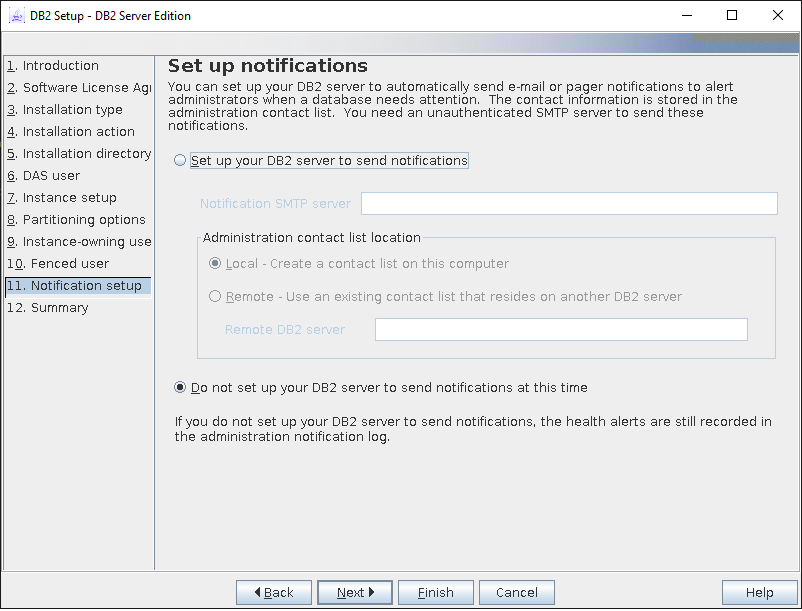This screenshot has width=802, height=611.
Task: Click the Finish button
Action: 435,593
